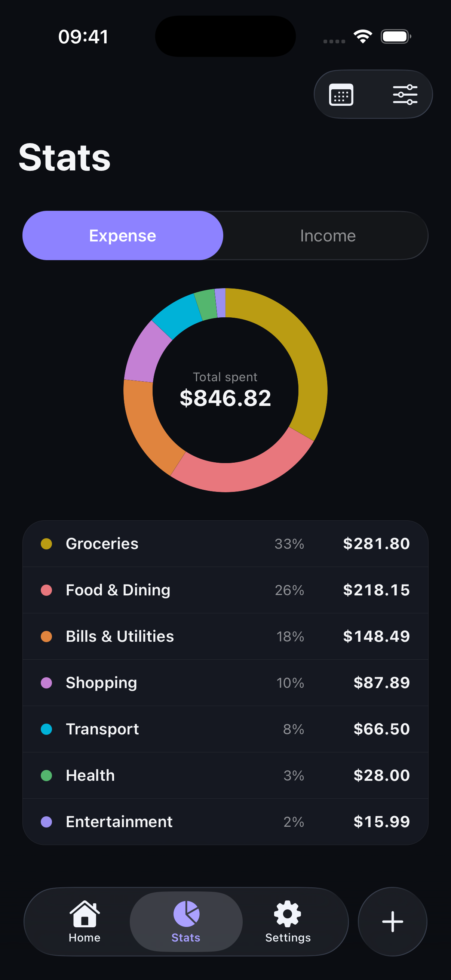Tap the Wi-Fi status icon
This screenshot has height=980, width=451.
pyautogui.click(x=363, y=37)
